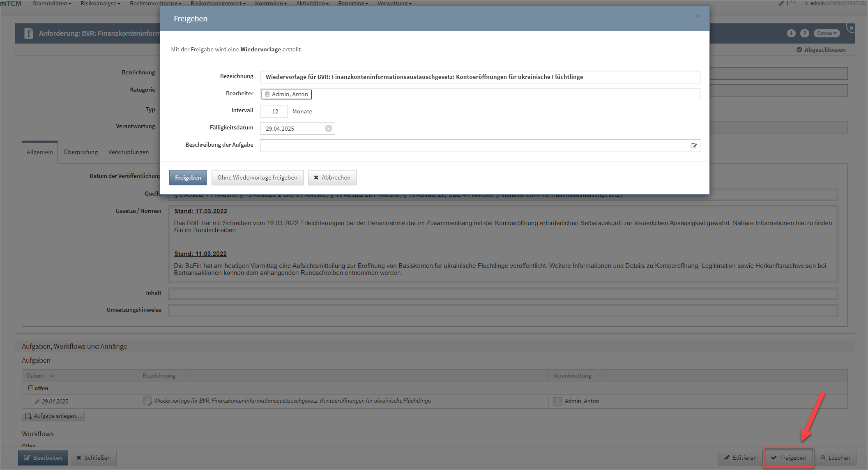Click Abbrechen to cancel the dialog
Viewport: 868px width, 470px height.
click(332, 177)
